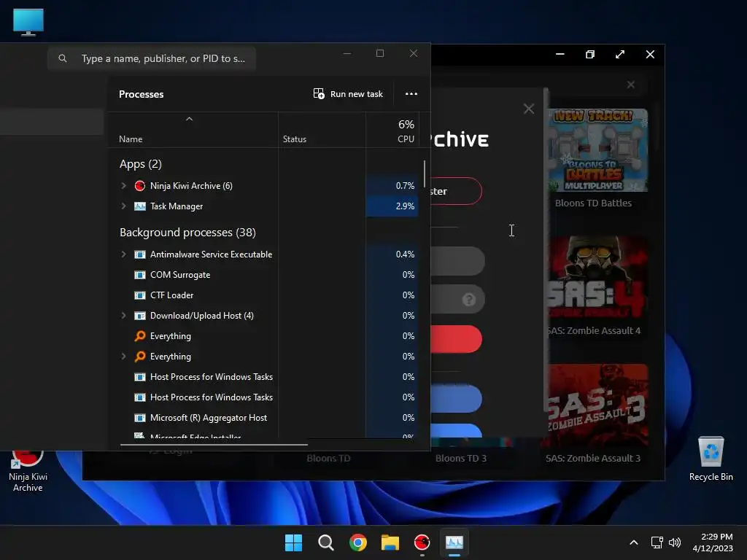The height and width of the screenshot is (560, 747).
Task: Click the outlined button ending in 'ster'
Action: 456,191
